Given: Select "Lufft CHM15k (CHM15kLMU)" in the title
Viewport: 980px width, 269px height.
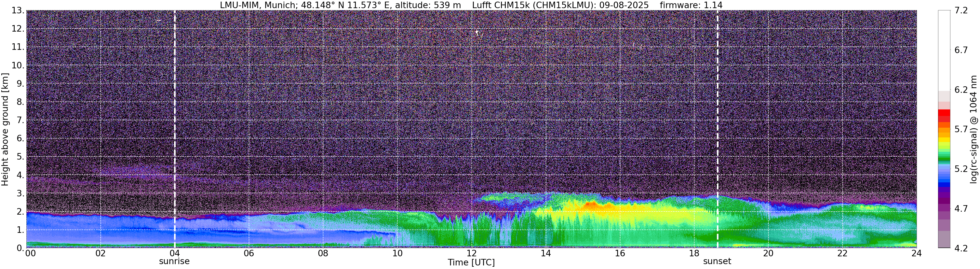Looking at the screenshot, I should coord(533,5).
